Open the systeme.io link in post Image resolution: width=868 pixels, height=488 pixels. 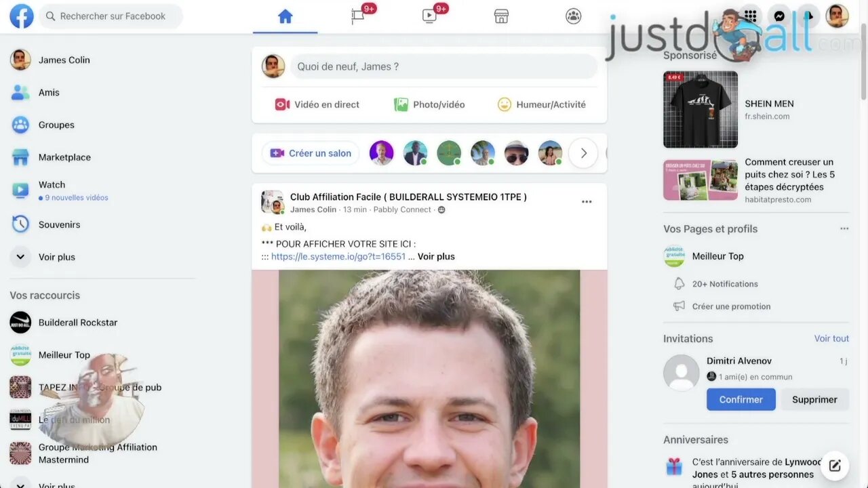point(338,256)
